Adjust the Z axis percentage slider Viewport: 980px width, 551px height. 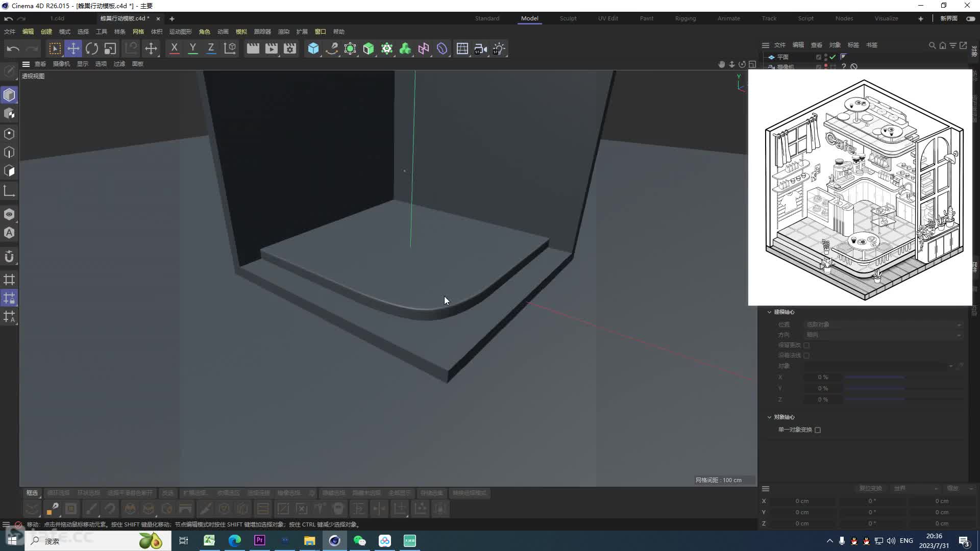903,400
